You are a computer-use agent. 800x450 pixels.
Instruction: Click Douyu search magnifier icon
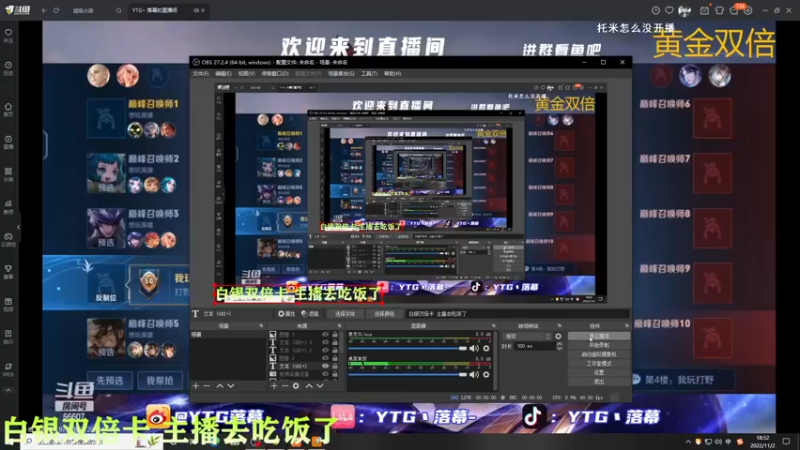coord(118,10)
